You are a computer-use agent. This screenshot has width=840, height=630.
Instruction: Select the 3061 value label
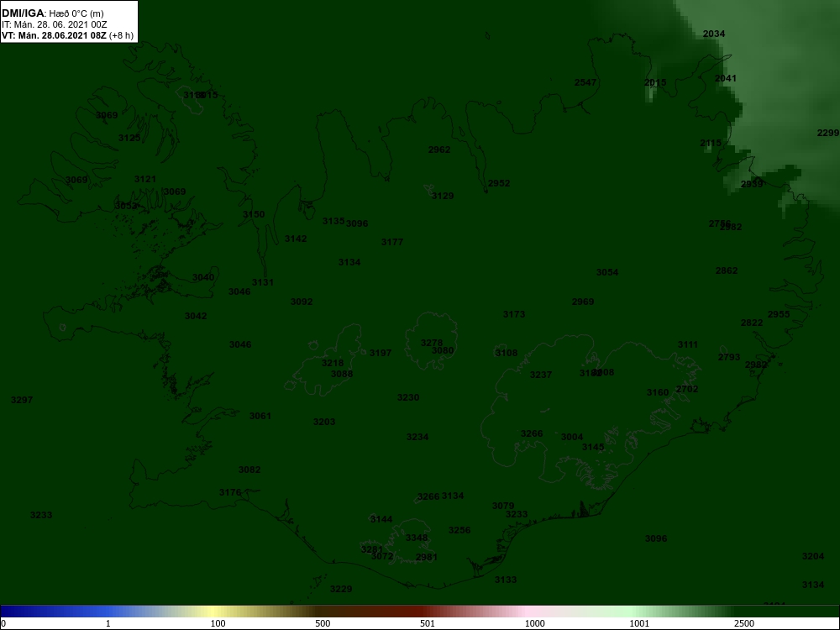[260, 416]
